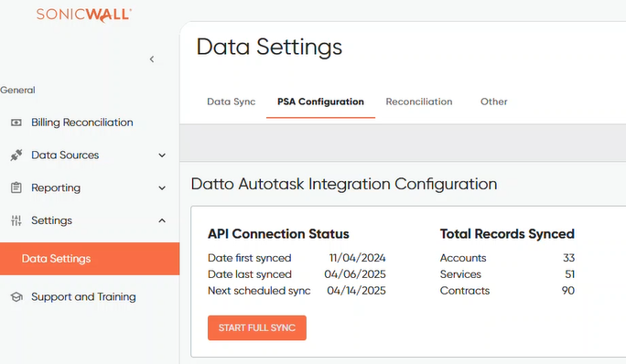Click the Contracts label

tap(465, 291)
